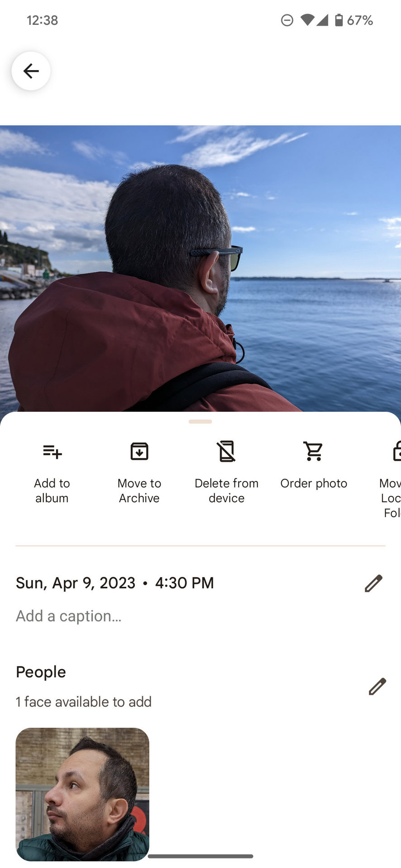The height and width of the screenshot is (868, 401).
Task: Tap the battery icon in status bar
Action: (x=339, y=20)
